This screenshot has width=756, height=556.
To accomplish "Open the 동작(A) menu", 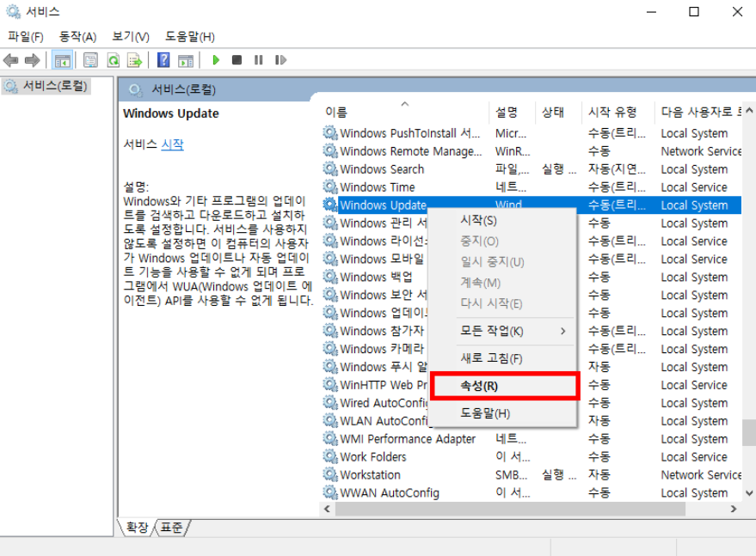I will 77,37.
